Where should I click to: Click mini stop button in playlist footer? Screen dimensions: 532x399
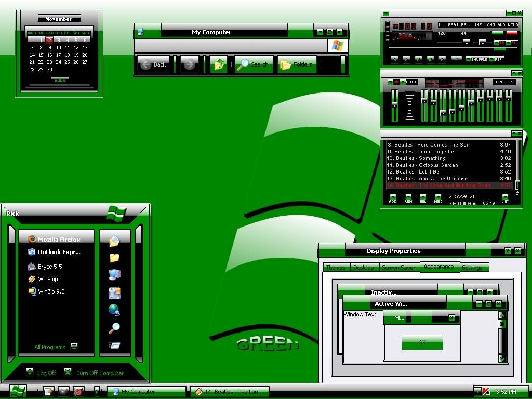coord(465,203)
